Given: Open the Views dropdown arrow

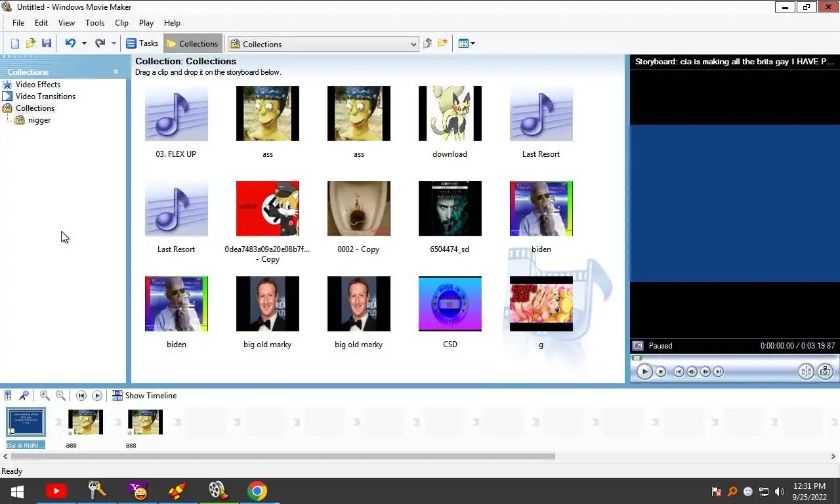Looking at the screenshot, I should pyautogui.click(x=472, y=44).
